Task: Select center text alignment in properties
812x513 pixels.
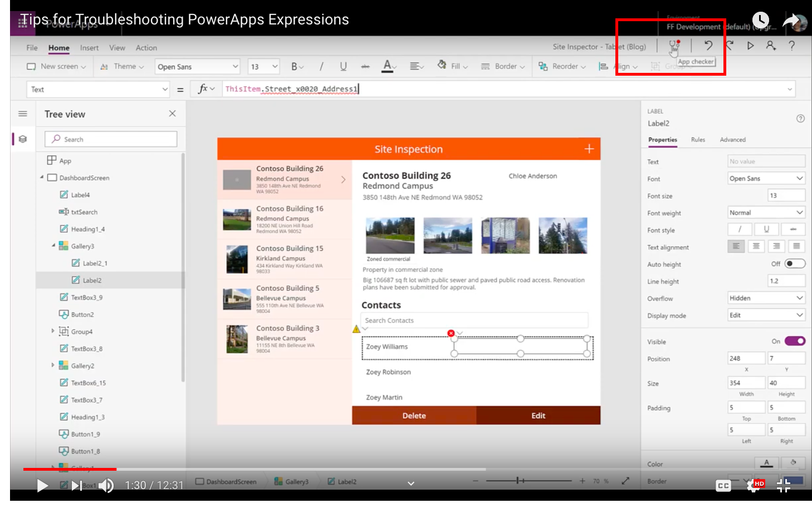Action: click(756, 246)
